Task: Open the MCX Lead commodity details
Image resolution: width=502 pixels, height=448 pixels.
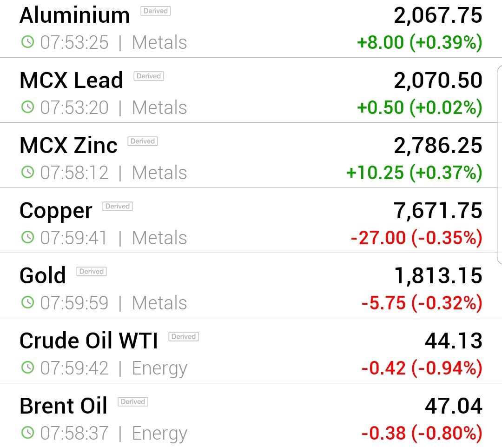Action: (251, 90)
